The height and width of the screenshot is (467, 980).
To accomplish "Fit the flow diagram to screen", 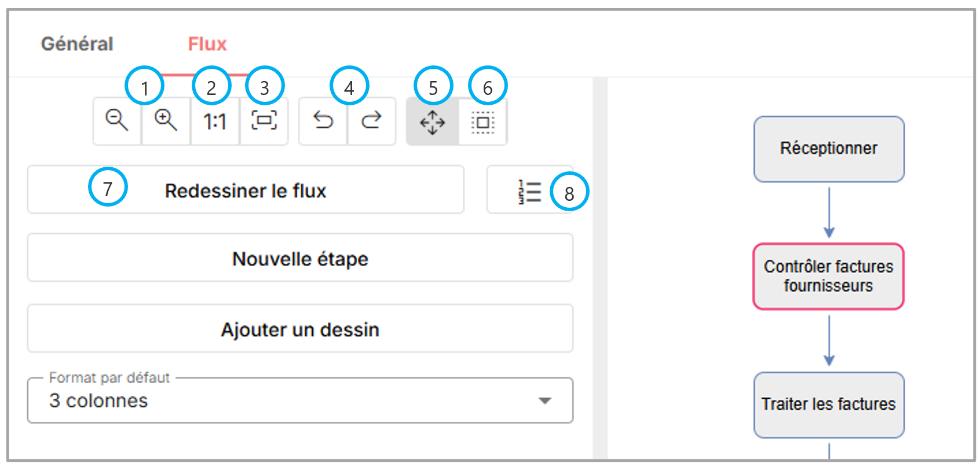I will (x=264, y=121).
